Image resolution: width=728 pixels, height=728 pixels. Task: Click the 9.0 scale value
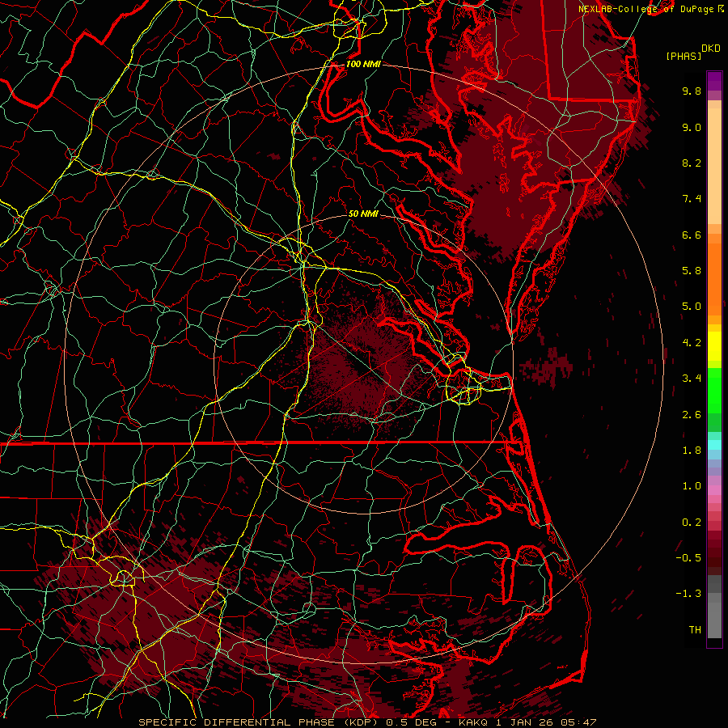[692, 127]
